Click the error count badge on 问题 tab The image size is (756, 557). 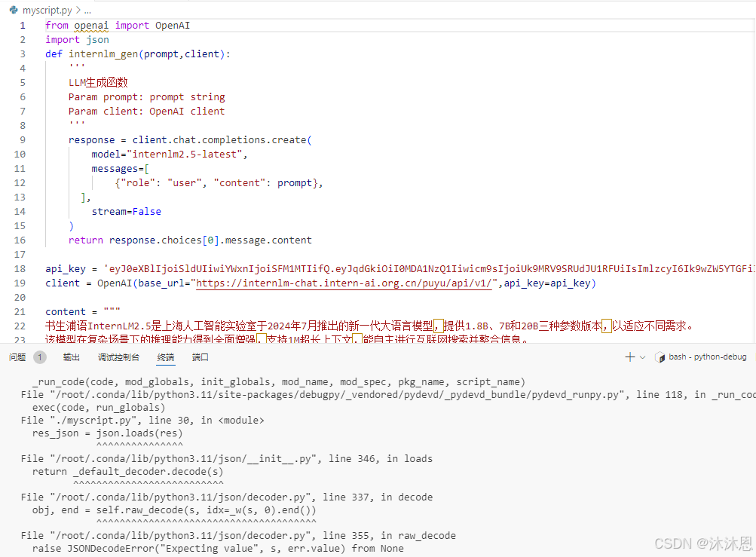pos(41,357)
